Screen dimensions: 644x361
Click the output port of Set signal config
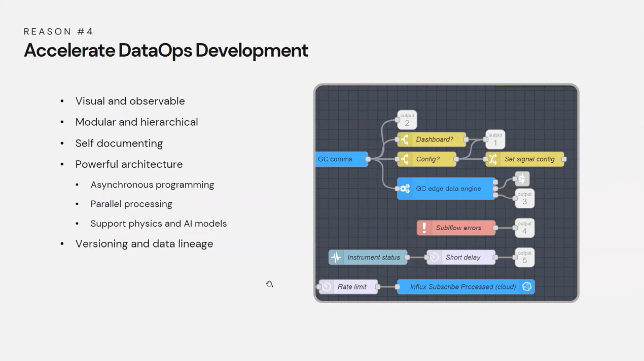[564, 159]
